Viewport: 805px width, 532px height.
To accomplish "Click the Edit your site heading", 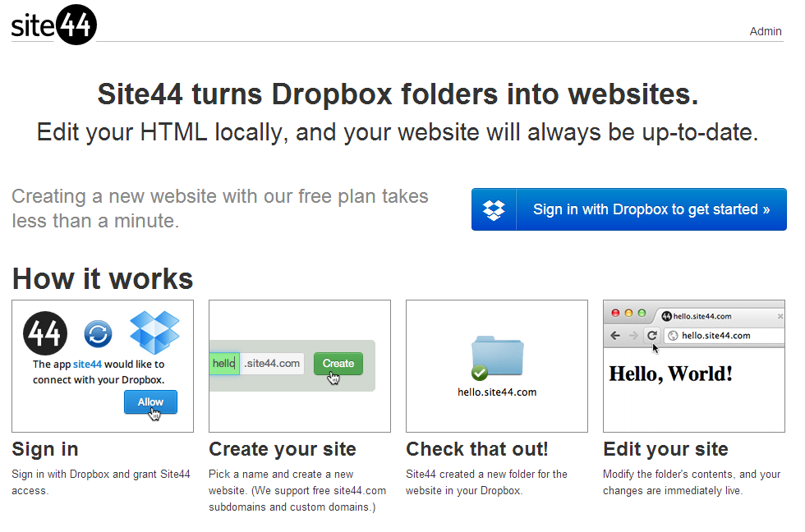I will [665, 449].
